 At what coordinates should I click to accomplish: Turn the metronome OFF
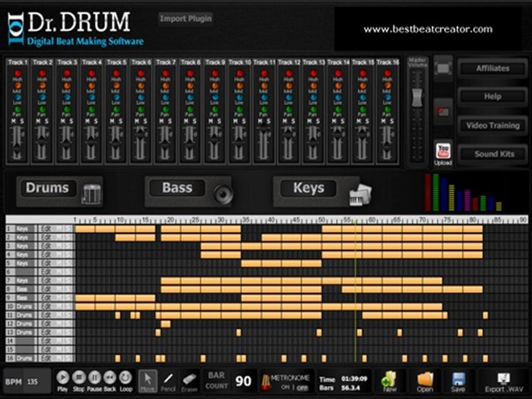click(x=303, y=387)
